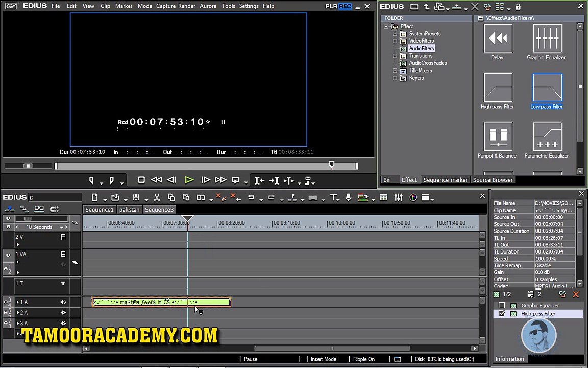Select the AudioCrossFades folder
This screenshot has width=588, height=368.
[428, 63]
